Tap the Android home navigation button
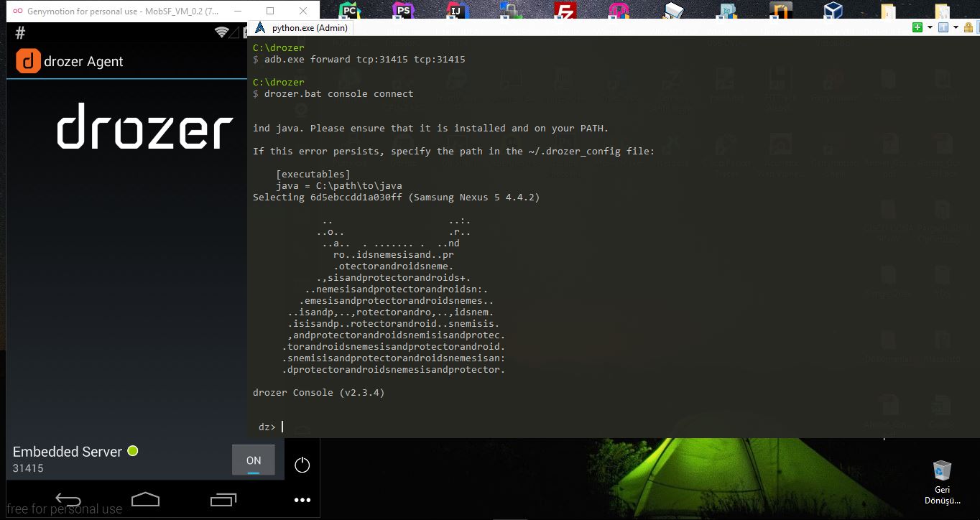980x520 pixels. click(145, 498)
